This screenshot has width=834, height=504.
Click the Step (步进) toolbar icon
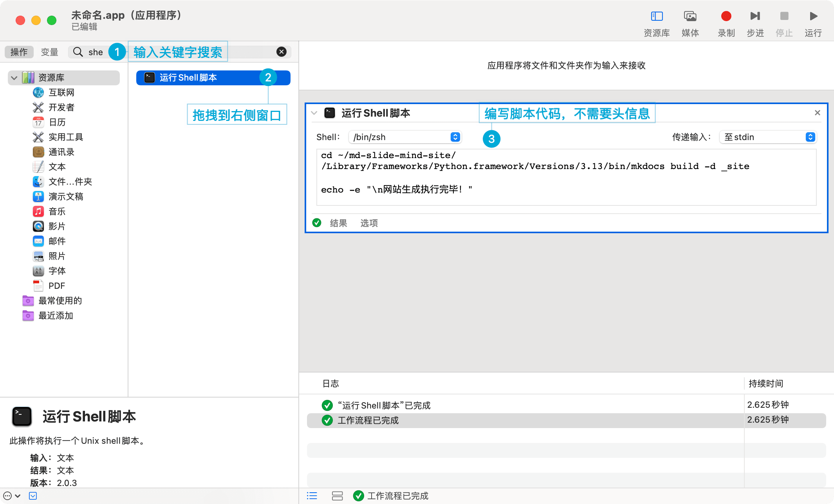coord(755,16)
